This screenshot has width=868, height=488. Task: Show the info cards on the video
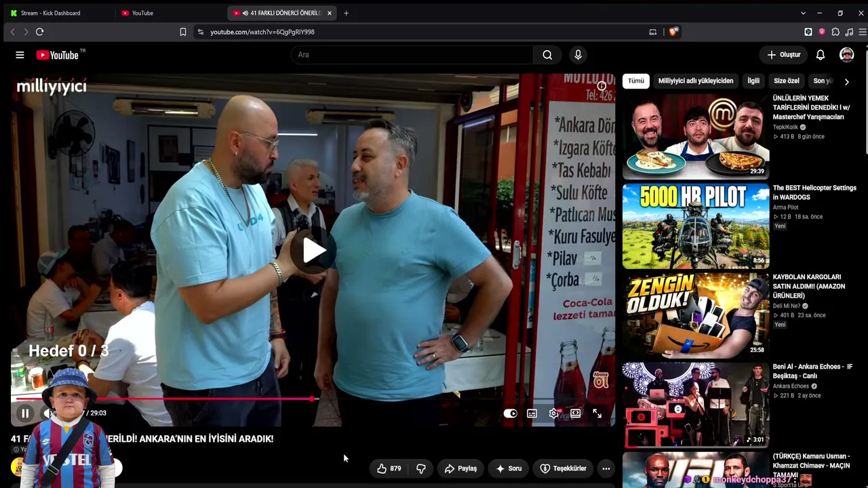601,86
